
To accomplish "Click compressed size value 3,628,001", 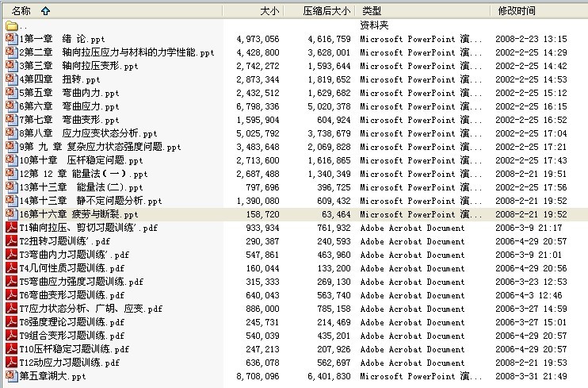I will pyautogui.click(x=329, y=52).
